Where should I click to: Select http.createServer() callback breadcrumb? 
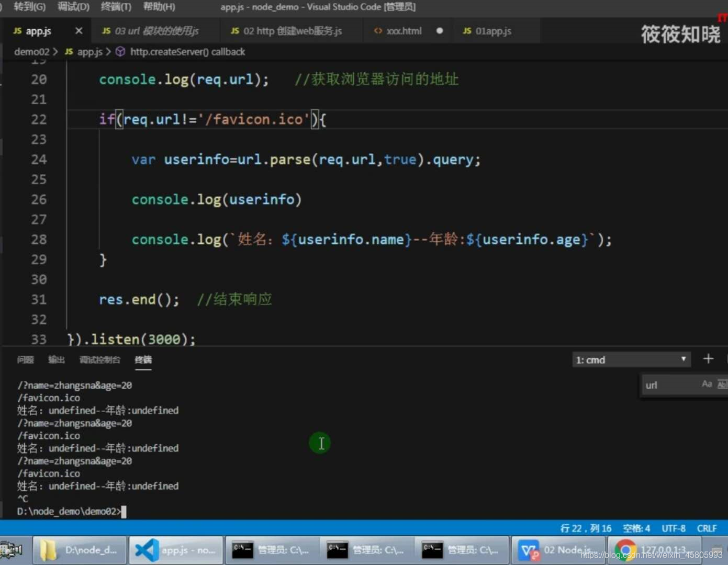[187, 52]
